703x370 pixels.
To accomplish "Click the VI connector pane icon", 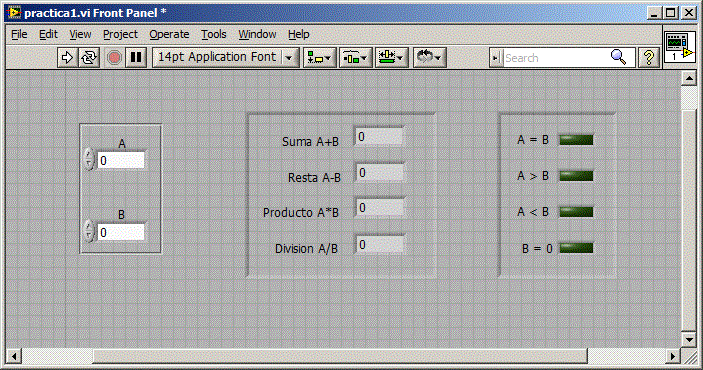I will [680, 47].
